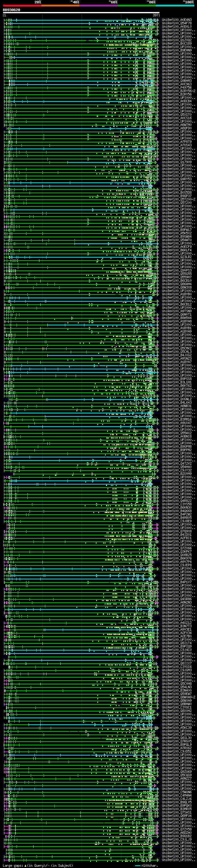Click the UniRef100_Q5CHL3 entry
Screen dimensions: 197x868
coord(176,352)
